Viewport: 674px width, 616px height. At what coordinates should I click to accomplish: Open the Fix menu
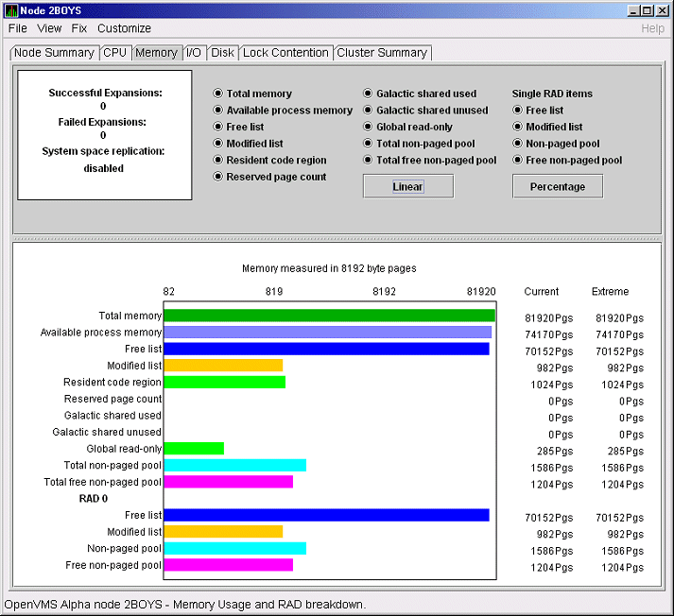tap(79, 28)
